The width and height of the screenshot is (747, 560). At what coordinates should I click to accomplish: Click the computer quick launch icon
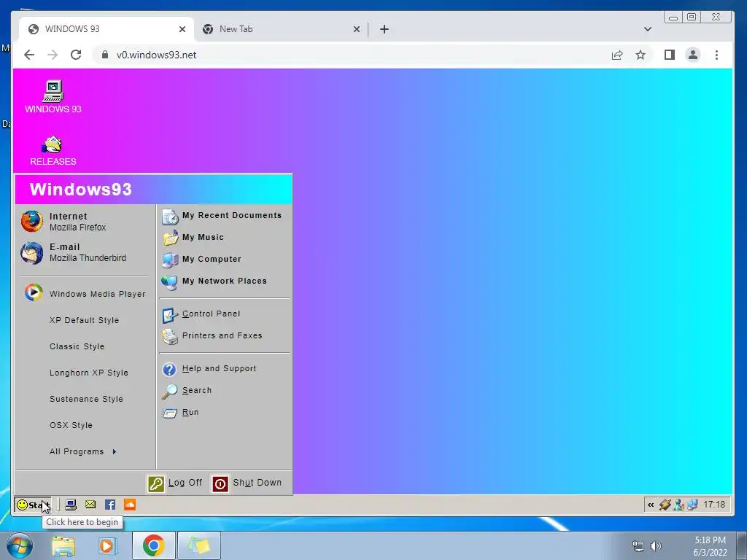pos(71,505)
